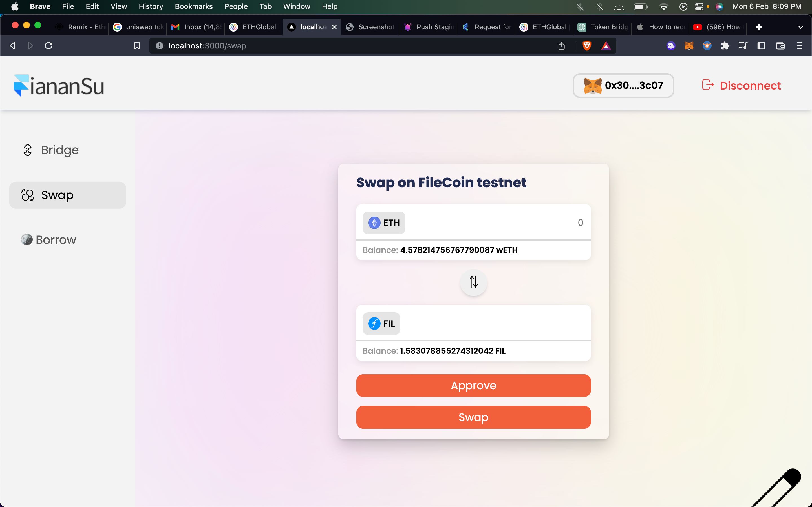Click the Swap button

click(473, 417)
